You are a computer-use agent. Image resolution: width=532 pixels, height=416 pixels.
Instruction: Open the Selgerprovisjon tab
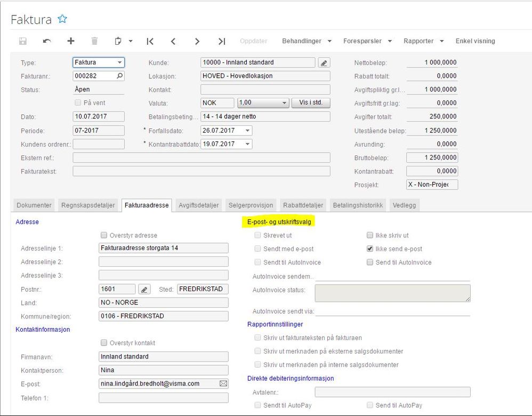click(x=251, y=205)
